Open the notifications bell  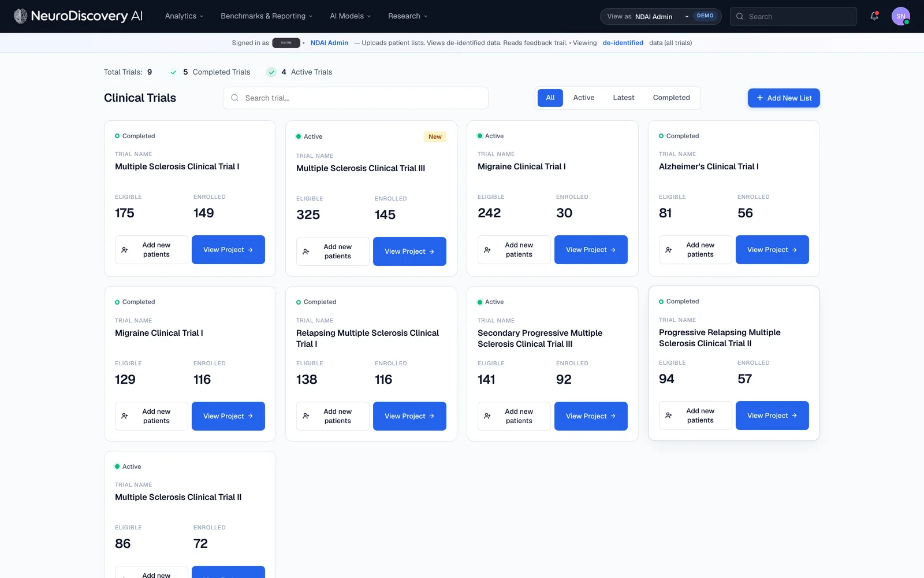(874, 16)
